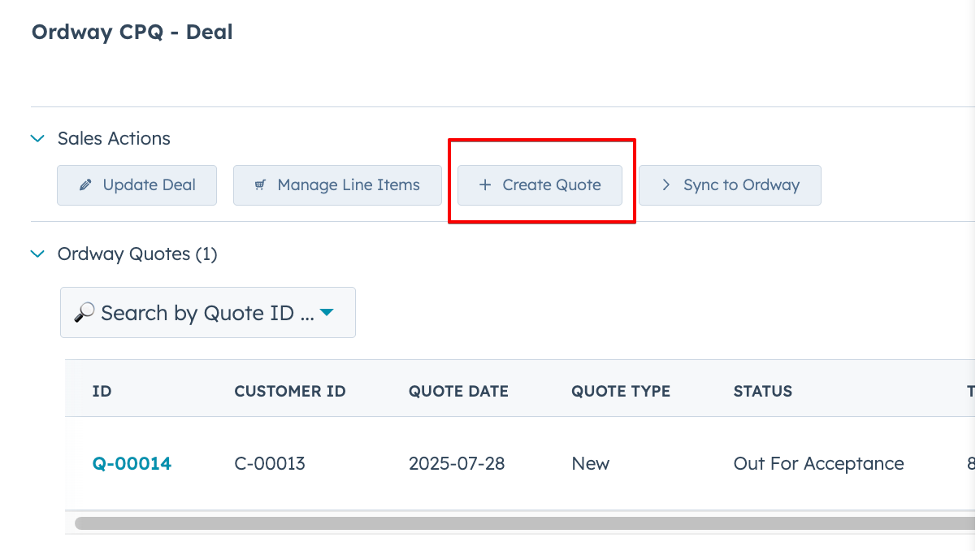Click the arrow icon on Sync to Ordway

[666, 185]
